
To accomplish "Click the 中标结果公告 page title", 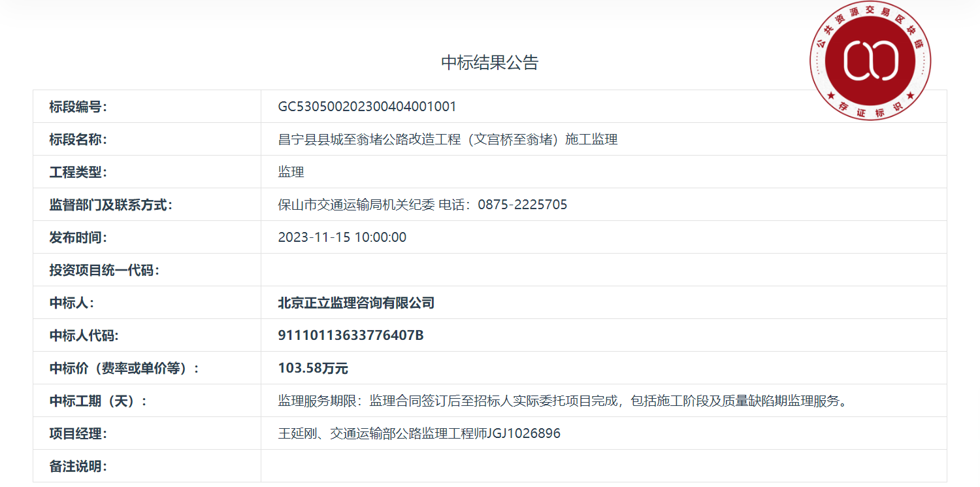I will click(490, 63).
